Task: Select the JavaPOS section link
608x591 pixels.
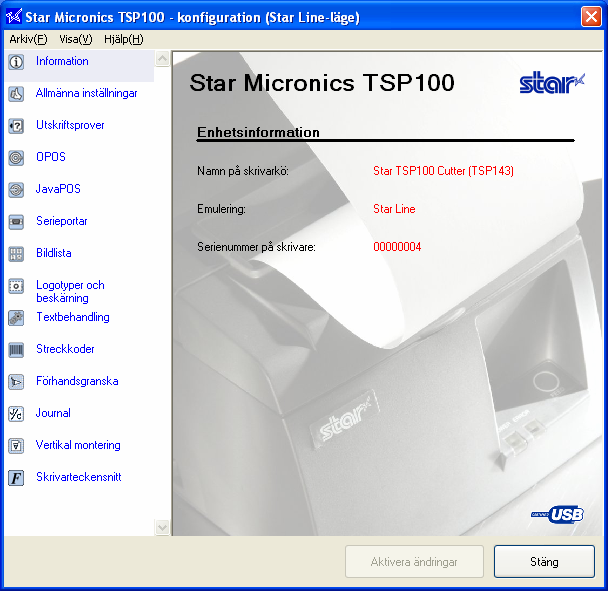Action: click(58, 189)
